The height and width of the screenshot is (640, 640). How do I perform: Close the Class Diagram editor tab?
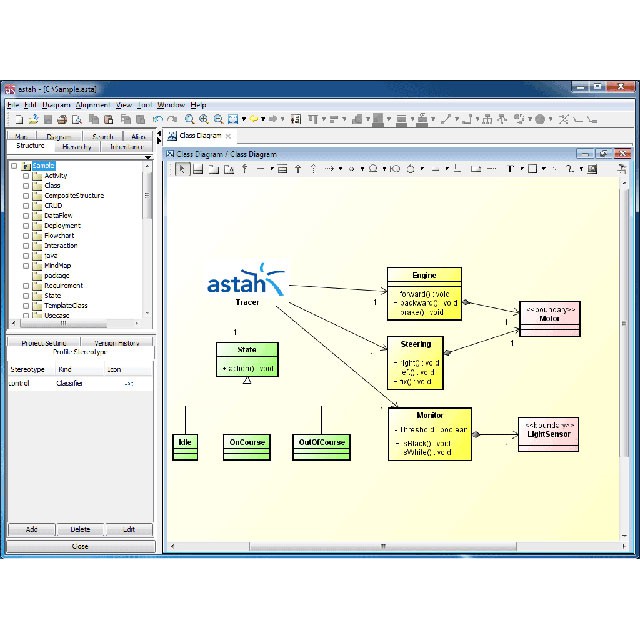228,136
